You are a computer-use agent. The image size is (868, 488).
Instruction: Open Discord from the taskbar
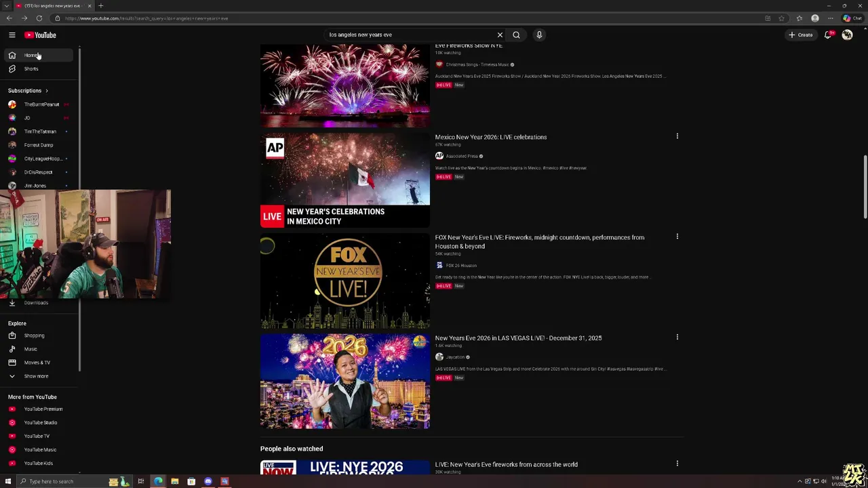(208, 481)
